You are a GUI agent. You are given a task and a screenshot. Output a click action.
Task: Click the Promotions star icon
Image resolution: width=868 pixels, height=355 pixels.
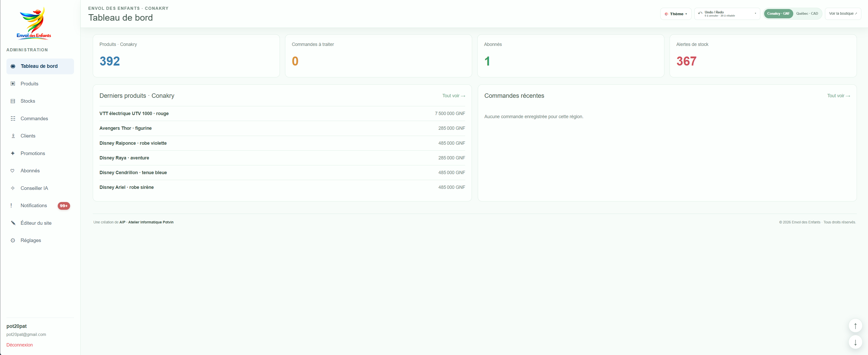(x=13, y=153)
